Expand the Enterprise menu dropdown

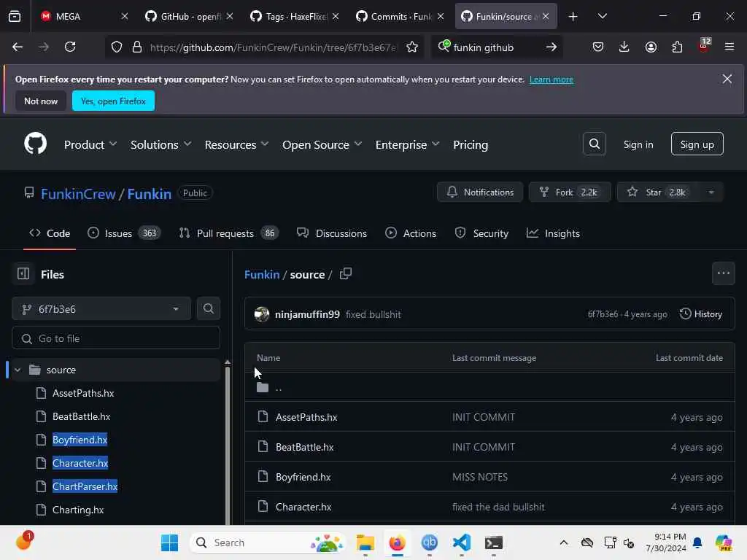407,144
